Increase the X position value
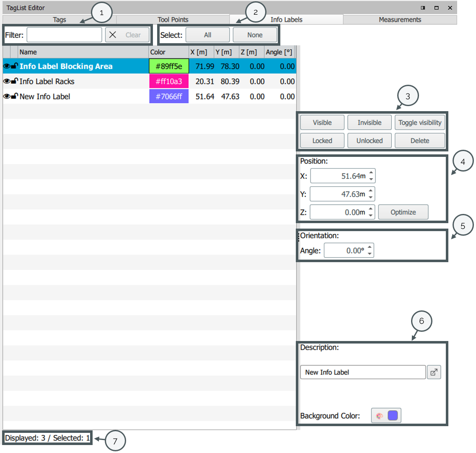The height and width of the screenshot is (453, 476). point(371,173)
